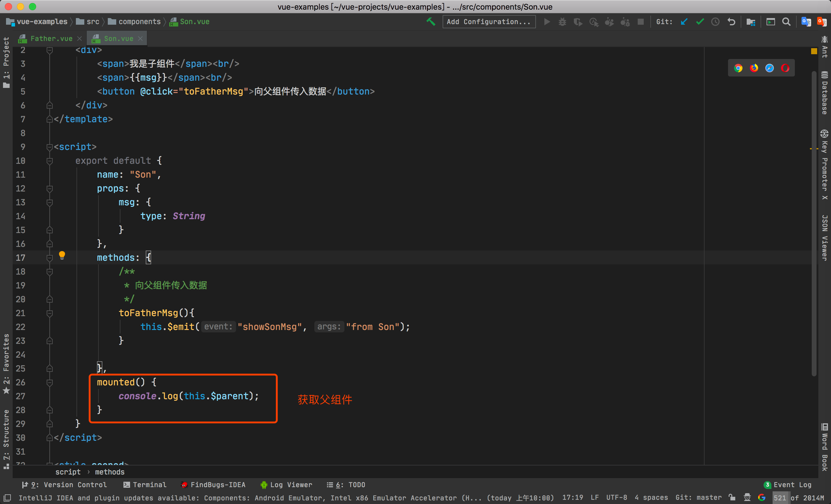
Task: Collapse toFatherMsg function at line 21
Action: (x=50, y=313)
